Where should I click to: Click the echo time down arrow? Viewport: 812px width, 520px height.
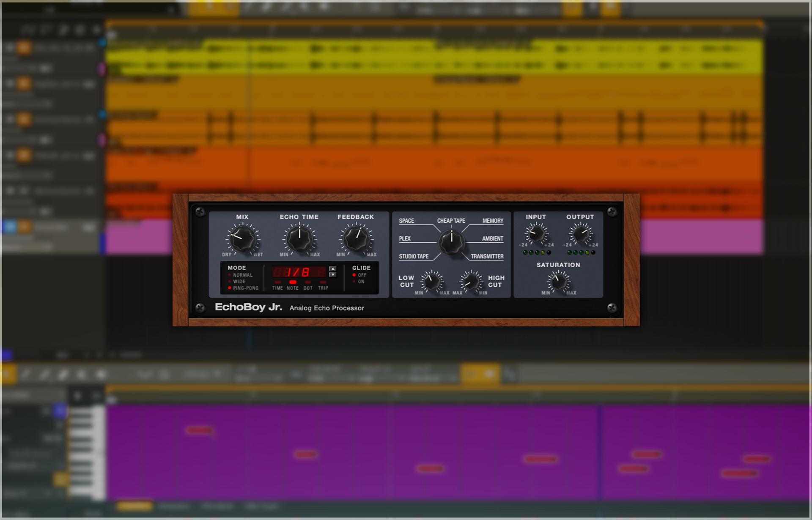pos(333,275)
